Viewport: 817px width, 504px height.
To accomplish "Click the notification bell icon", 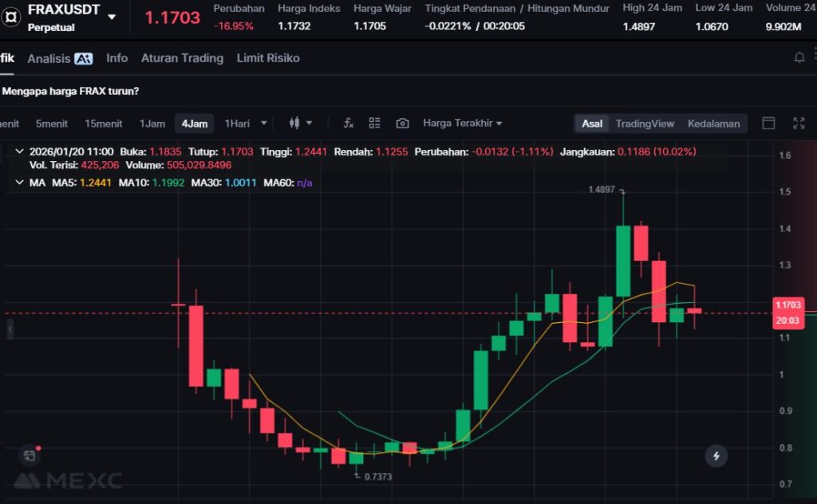I will click(x=799, y=58).
